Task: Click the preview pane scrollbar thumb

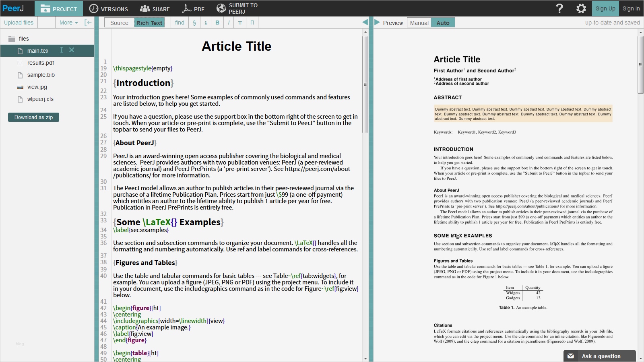Action: (640, 64)
